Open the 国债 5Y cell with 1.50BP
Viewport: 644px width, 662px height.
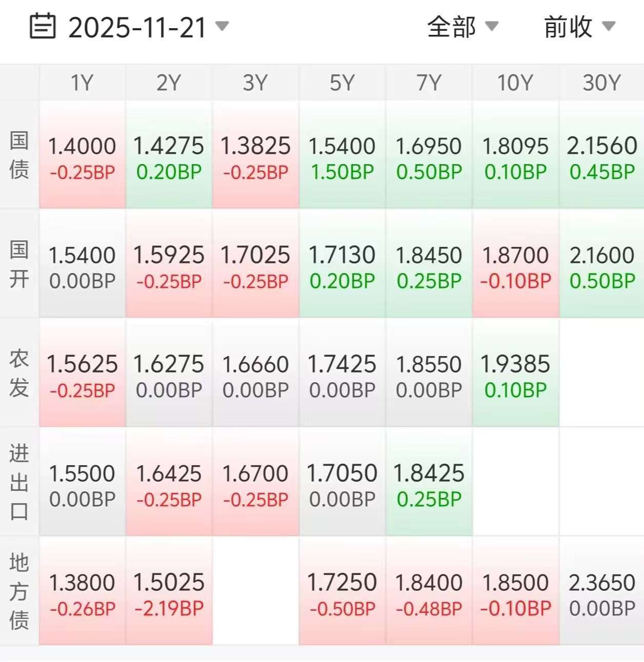pos(342,155)
